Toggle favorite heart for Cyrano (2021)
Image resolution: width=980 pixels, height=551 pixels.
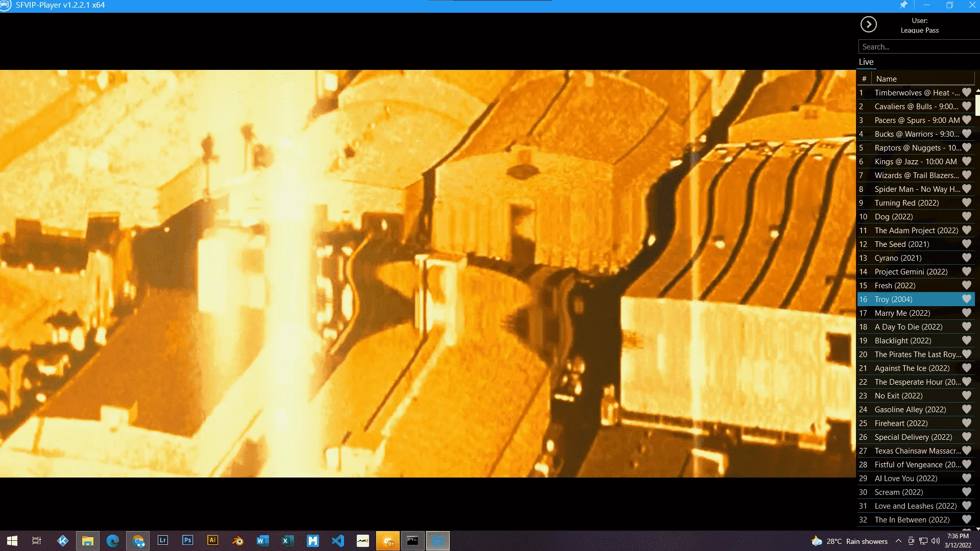pos(967,258)
